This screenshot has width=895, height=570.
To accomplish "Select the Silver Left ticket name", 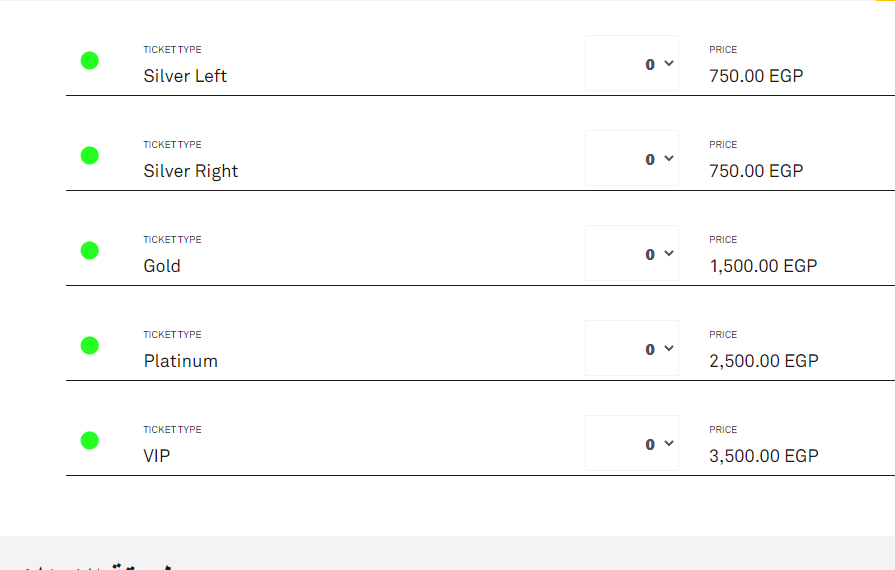I will coord(185,76).
